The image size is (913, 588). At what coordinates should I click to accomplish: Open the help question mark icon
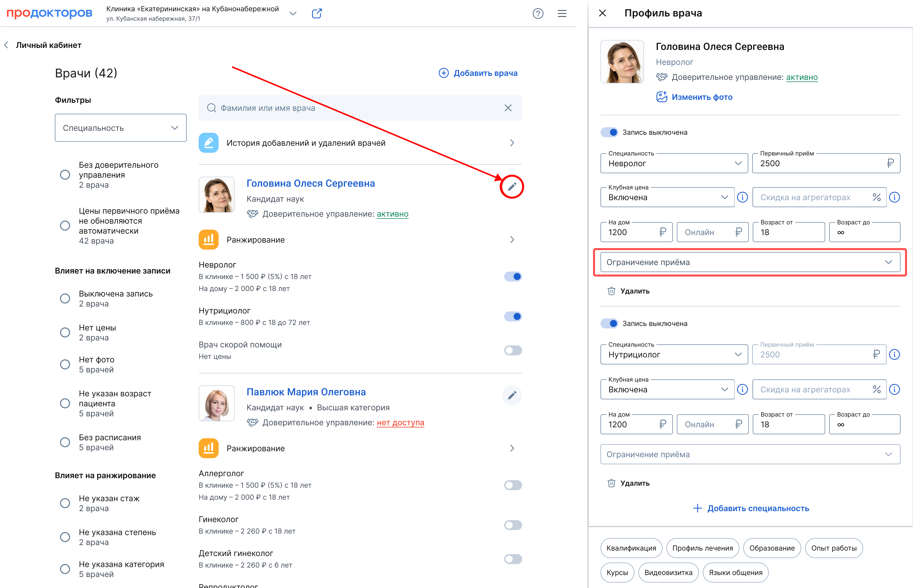tap(538, 14)
